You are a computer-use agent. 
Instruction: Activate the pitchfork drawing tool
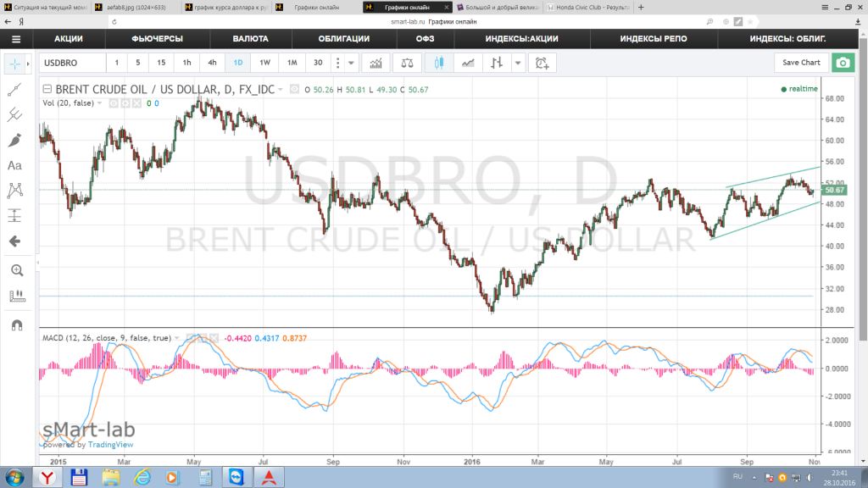point(14,114)
